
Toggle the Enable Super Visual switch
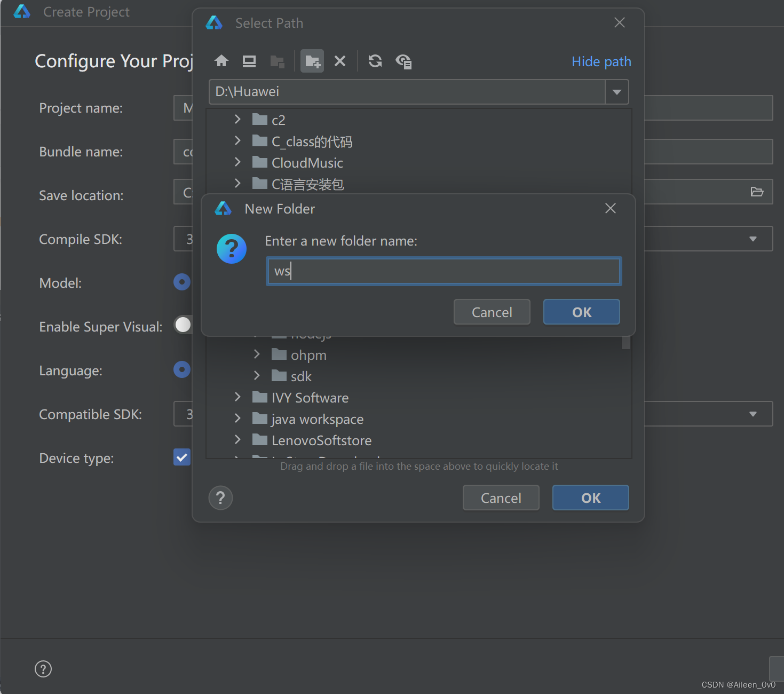click(183, 325)
